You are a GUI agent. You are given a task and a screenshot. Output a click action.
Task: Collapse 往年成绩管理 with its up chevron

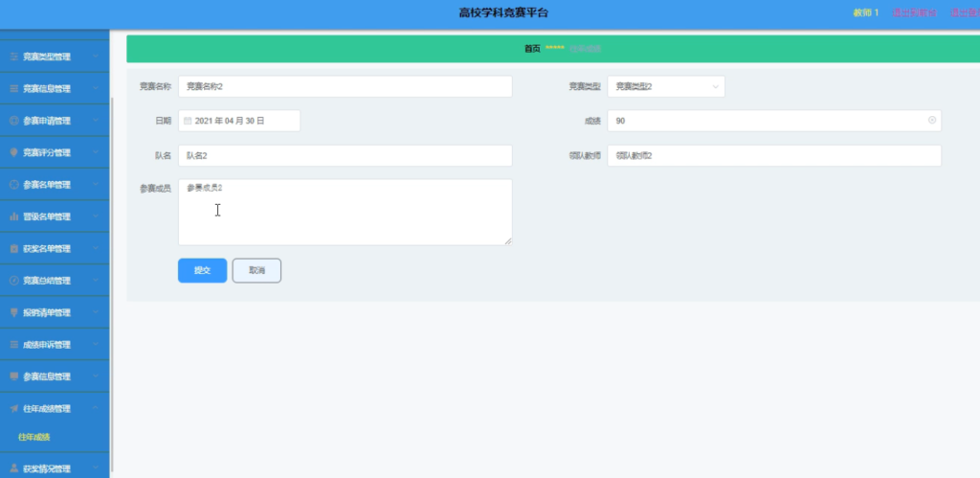click(96, 408)
